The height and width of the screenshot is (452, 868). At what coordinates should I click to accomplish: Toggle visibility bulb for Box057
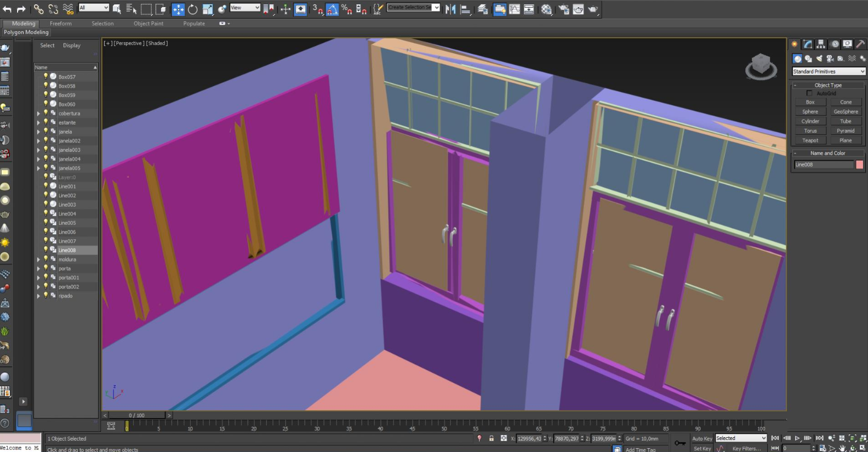[46, 76]
